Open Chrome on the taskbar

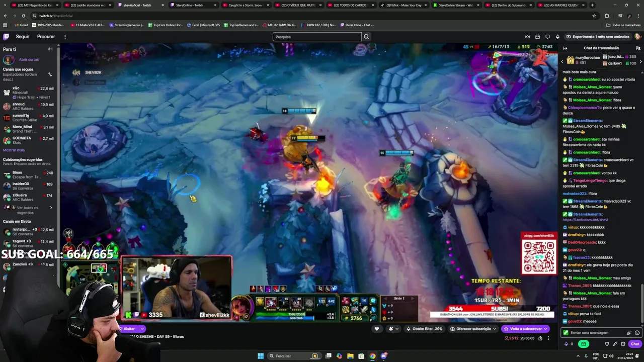372,356
